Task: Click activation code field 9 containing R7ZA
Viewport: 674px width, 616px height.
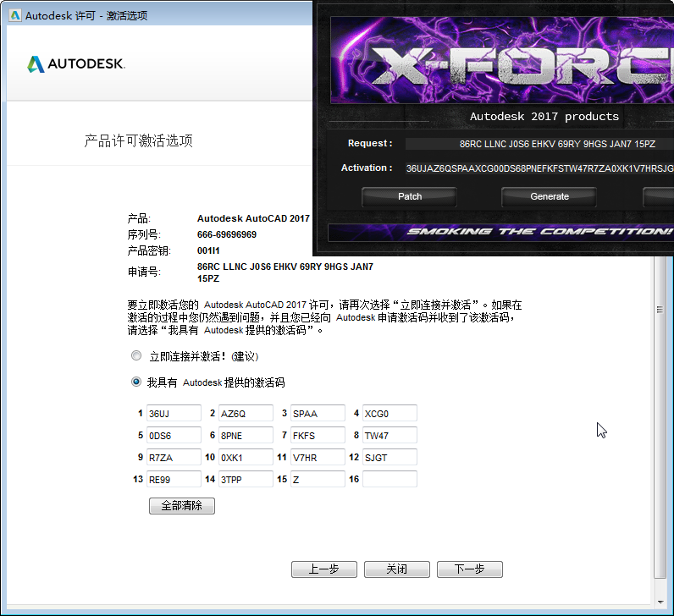Action: [x=174, y=457]
